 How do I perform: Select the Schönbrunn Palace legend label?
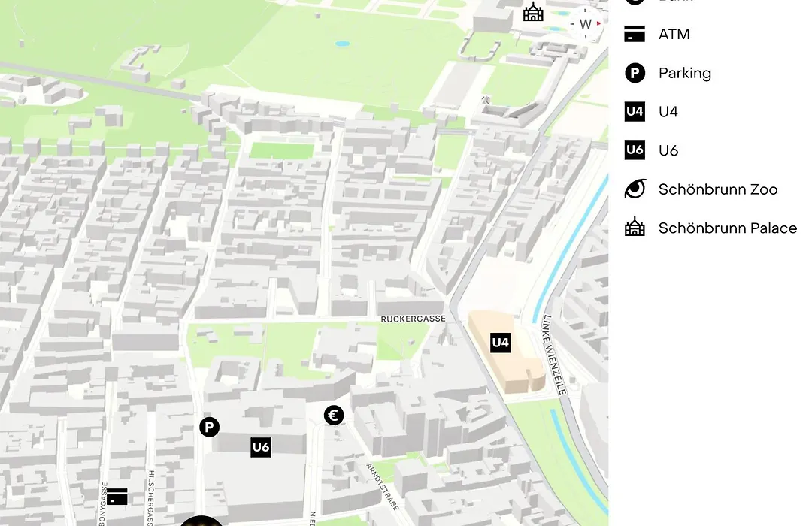pos(728,228)
